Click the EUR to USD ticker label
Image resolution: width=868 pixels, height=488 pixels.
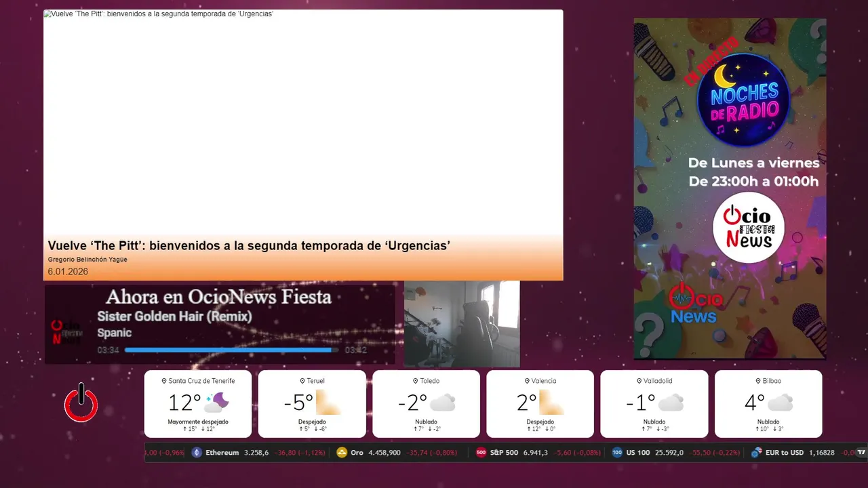pyautogui.click(x=785, y=453)
